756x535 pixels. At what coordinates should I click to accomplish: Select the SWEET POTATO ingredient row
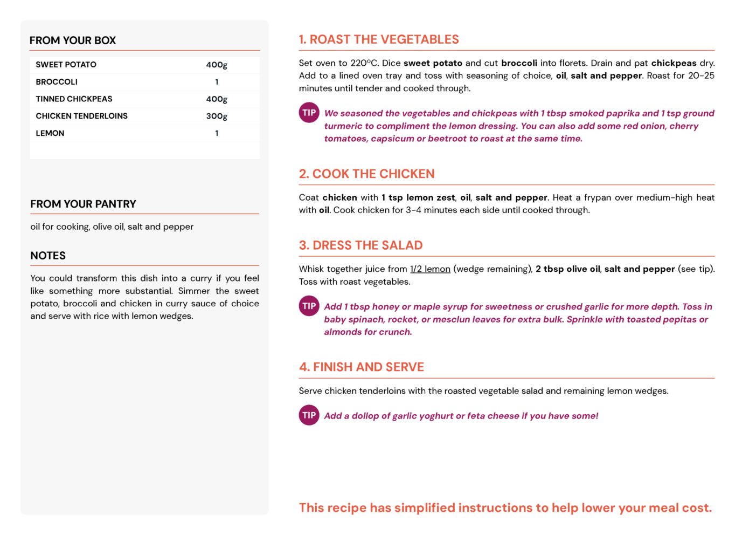tap(144, 65)
